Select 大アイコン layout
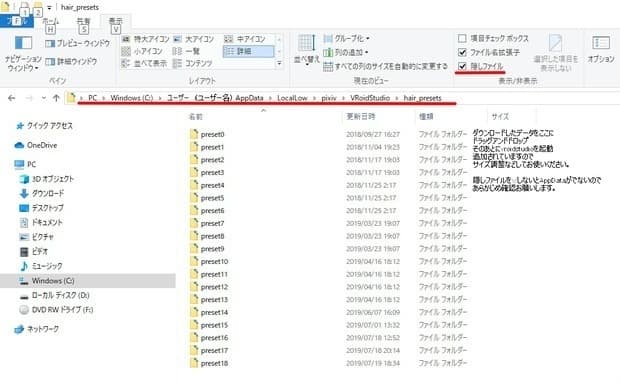620x385 pixels. (x=194, y=39)
